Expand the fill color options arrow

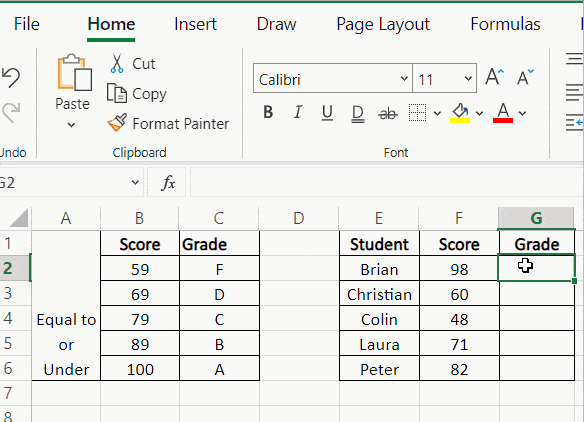(479, 113)
